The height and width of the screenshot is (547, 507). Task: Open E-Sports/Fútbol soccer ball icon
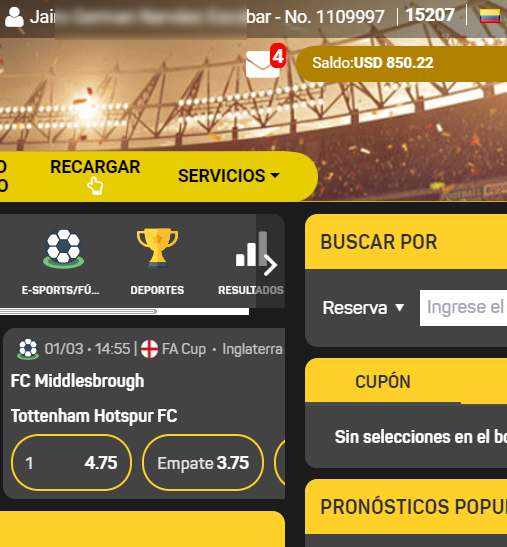(63, 248)
